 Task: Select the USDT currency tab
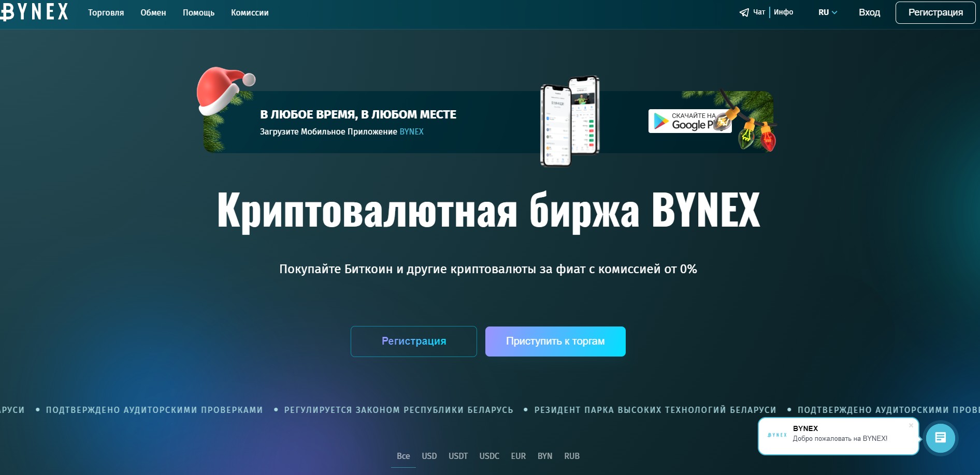tap(458, 456)
